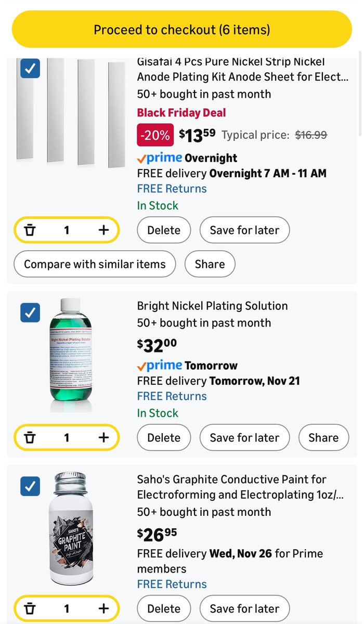Uncheck the Gisafai Nickel Strip checkbox
The height and width of the screenshot is (624, 364).
click(30, 68)
